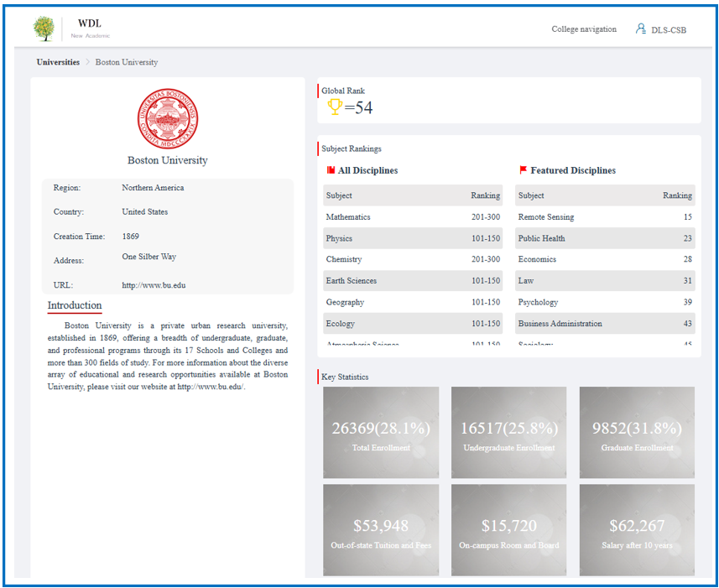
Task: Click the Creation Time value 1869
Action: tap(131, 237)
